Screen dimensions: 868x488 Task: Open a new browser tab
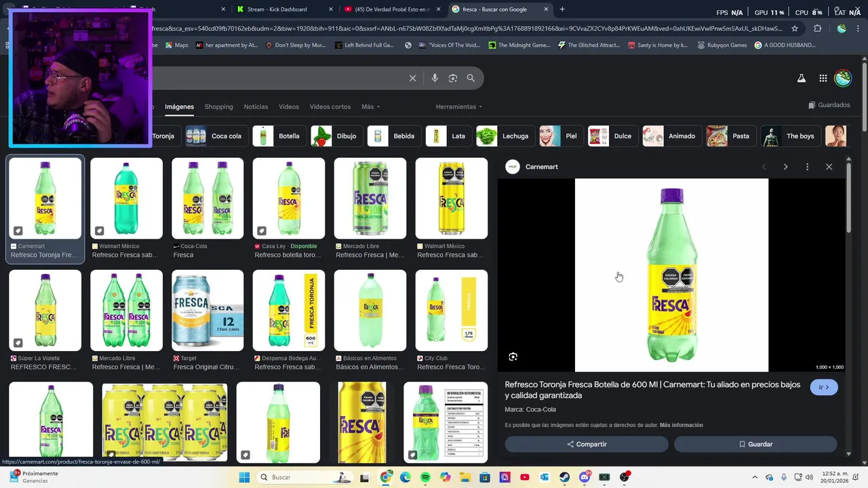tap(562, 9)
